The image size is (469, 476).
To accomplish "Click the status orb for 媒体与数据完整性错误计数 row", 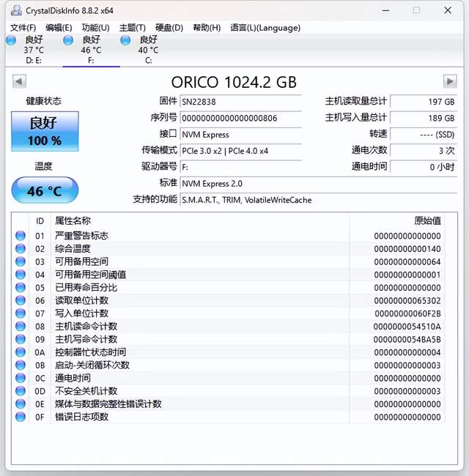I will [x=21, y=404].
